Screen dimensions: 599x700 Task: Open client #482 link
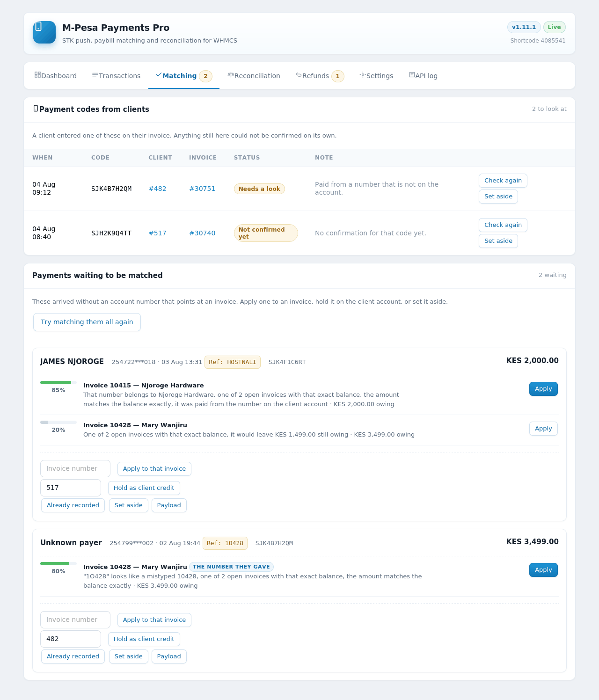click(157, 189)
